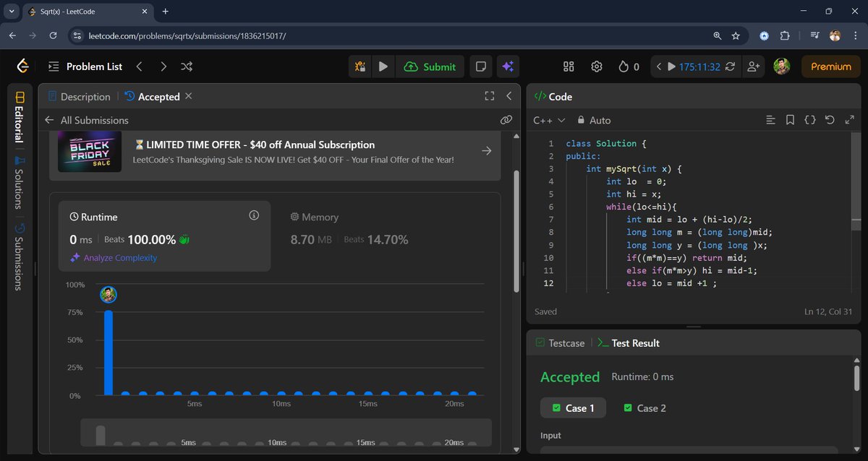
Task: Pick a random problem shuffle icon
Action: [187, 66]
